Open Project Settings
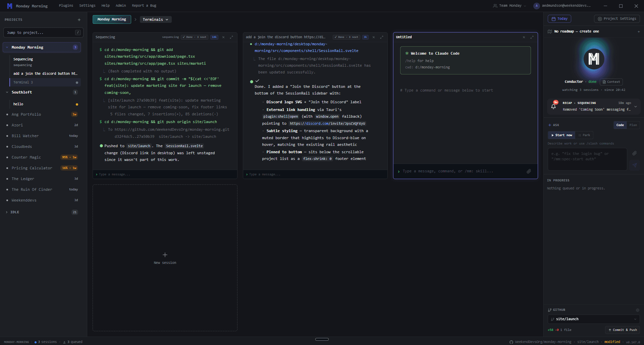The image size is (644, 345). click(x=617, y=19)
